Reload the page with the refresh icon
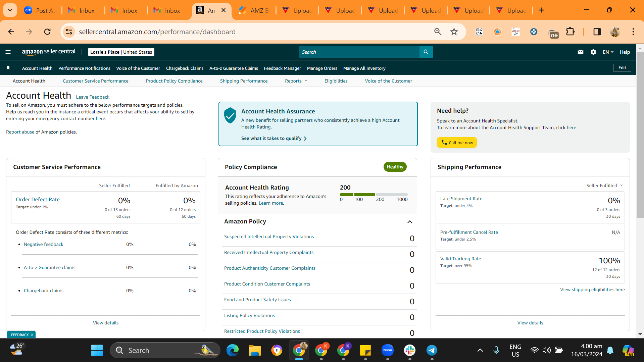The width and height of the screenshot is (644, 362). pos(47,32)
